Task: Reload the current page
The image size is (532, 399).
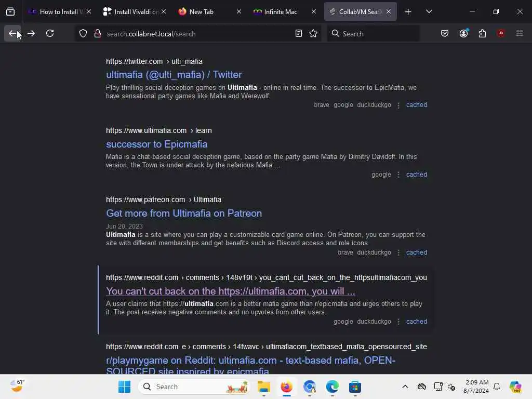Action: 50,34
